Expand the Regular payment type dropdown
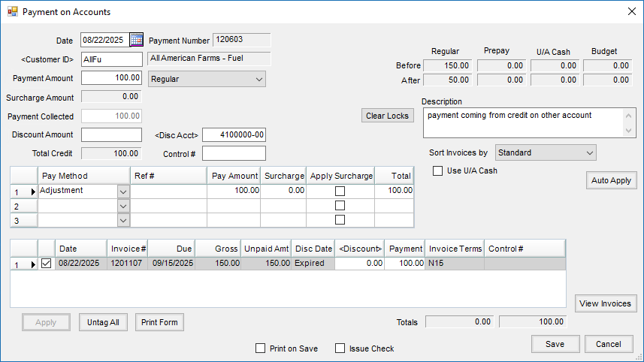Viewport: 644px width, 362px height. (x=259, y=79)
